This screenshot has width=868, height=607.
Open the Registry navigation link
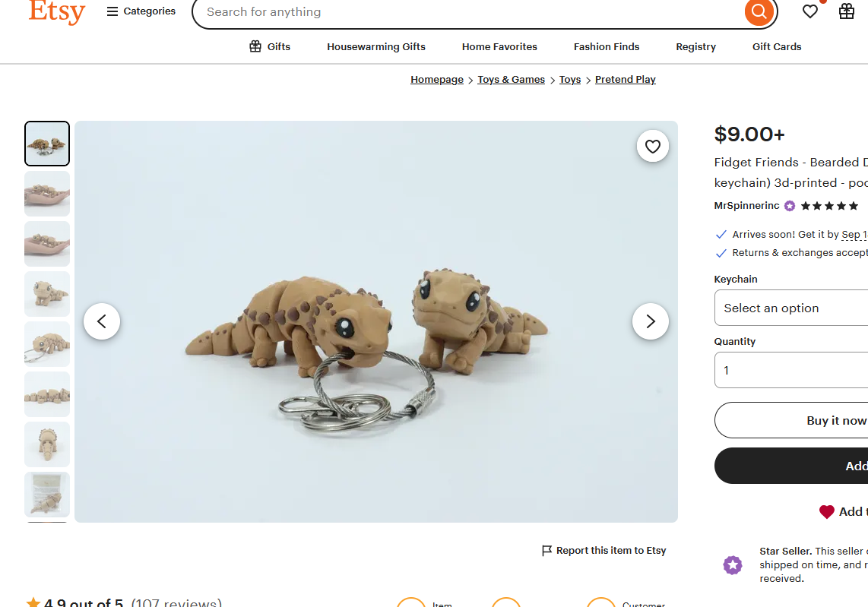click(x=695, y=47)
